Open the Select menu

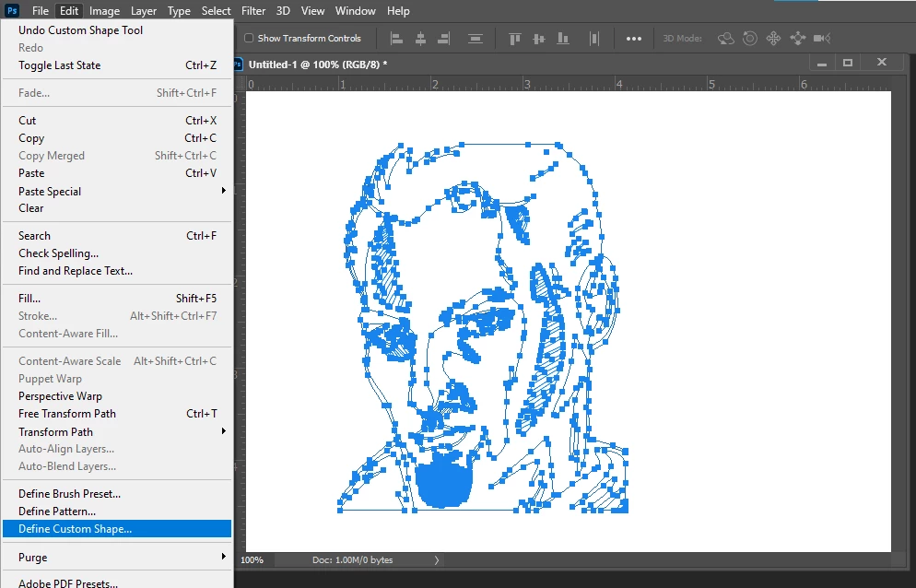tap(217, 10)
